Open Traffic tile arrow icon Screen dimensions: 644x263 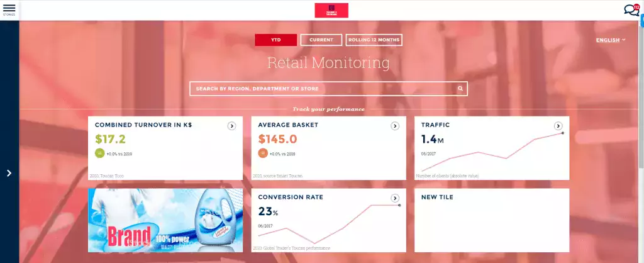click(558, 126)
